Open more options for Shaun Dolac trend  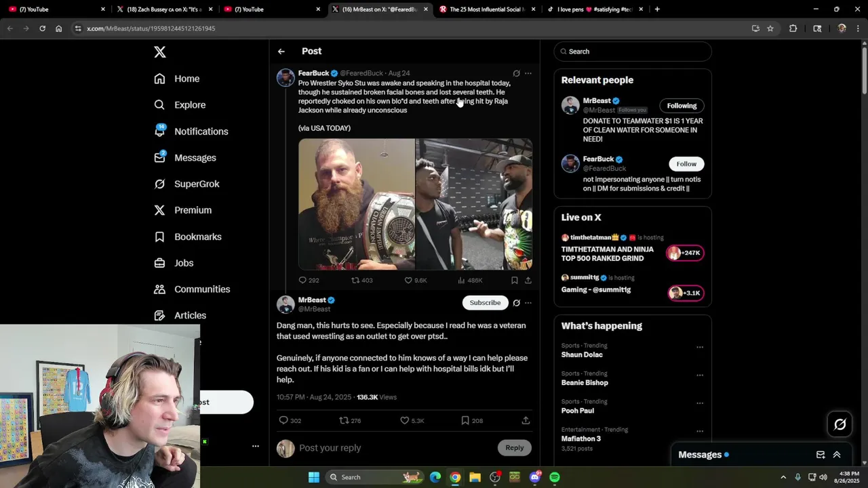point(700,347)
